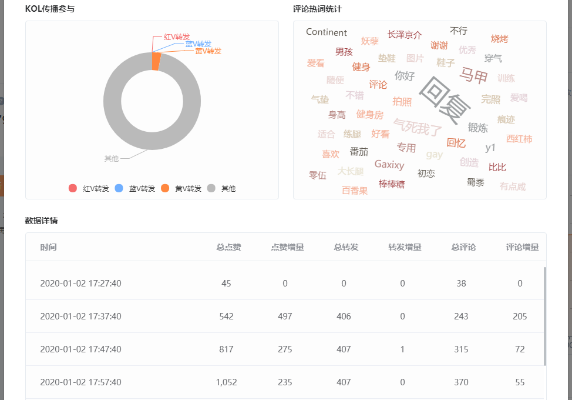Select the 2020-01-02 17:57:40 timestamp cell

81,382
